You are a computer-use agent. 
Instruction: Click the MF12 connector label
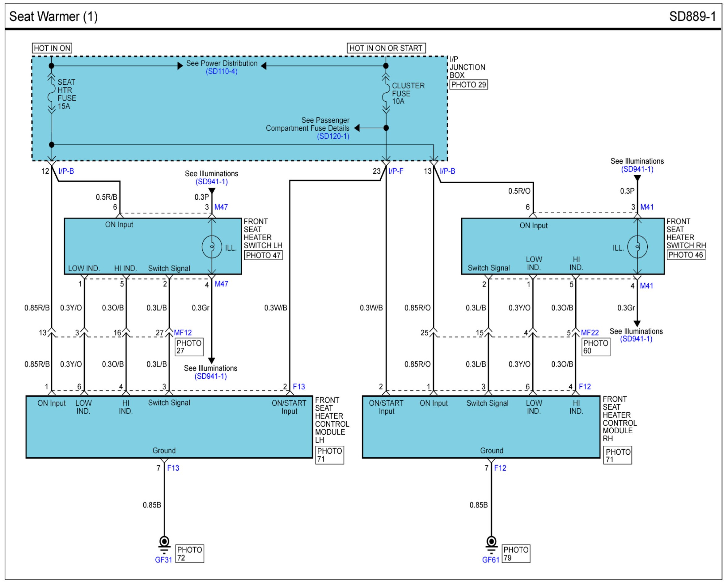(183, 333)
